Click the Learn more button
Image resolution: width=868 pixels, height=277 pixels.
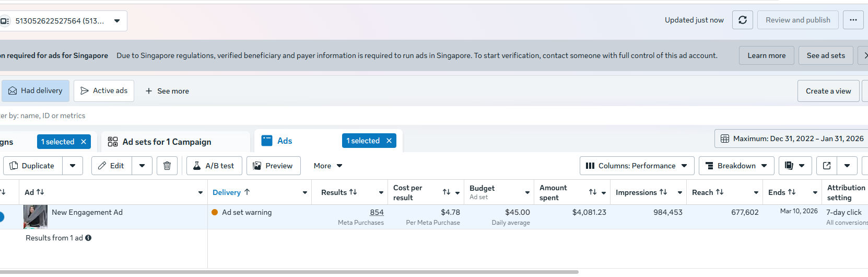pos(766,55)
